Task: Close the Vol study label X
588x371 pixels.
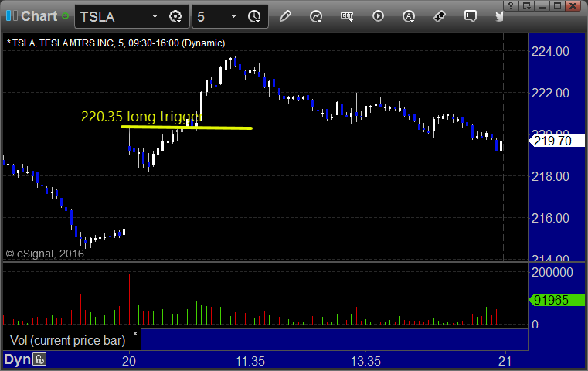Action: coord(135,333)
